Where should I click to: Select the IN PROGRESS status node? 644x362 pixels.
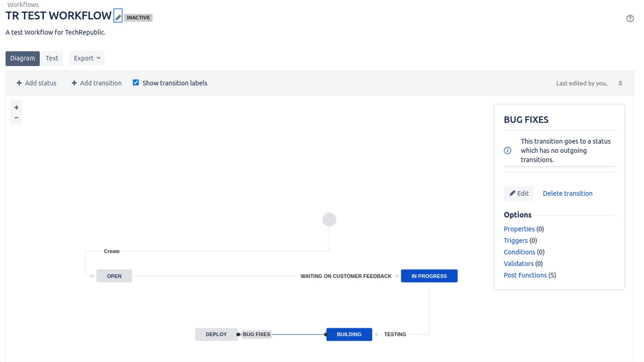(429, 276)
